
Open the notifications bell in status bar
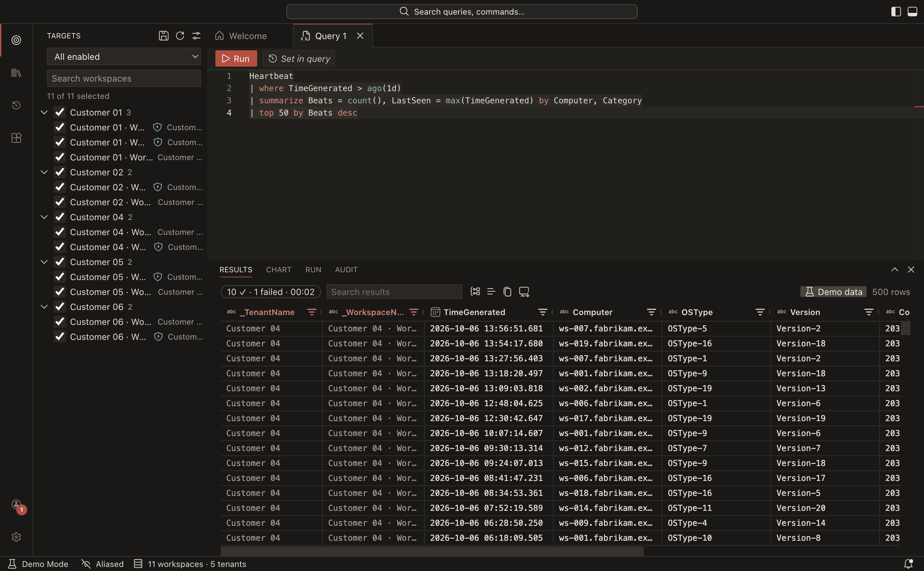pos(909,564)
